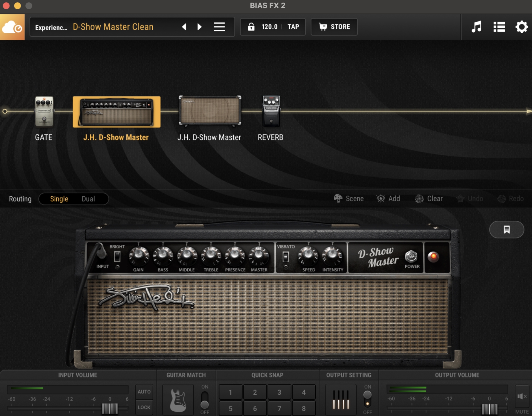Toggle the Output Setting ON/OFF switch

tap(367, 399)
